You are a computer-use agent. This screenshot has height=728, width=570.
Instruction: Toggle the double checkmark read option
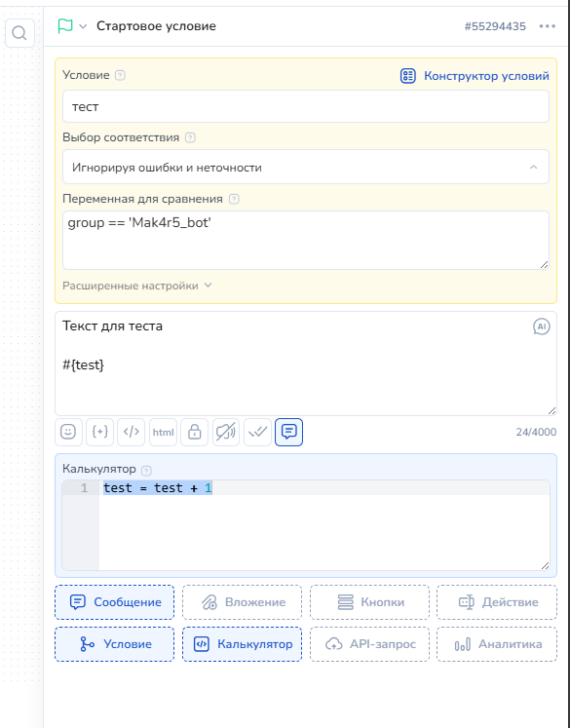click(x=257, y=432)
